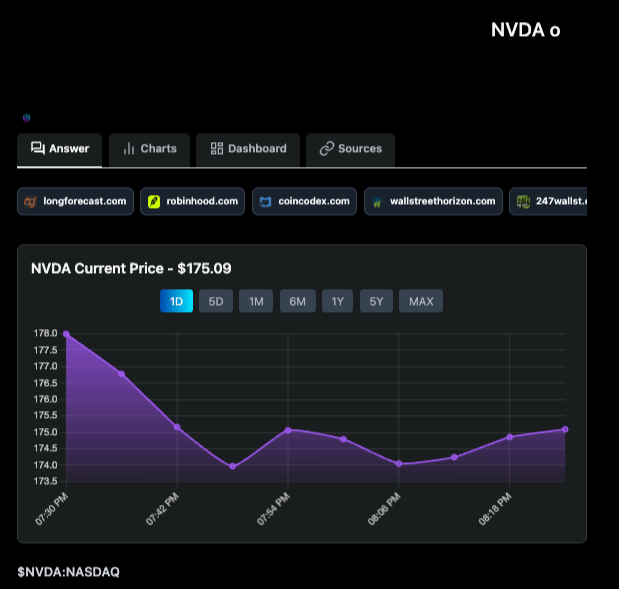Select the 1D time range
Screen dimensions: 619x589
point(176,301)
